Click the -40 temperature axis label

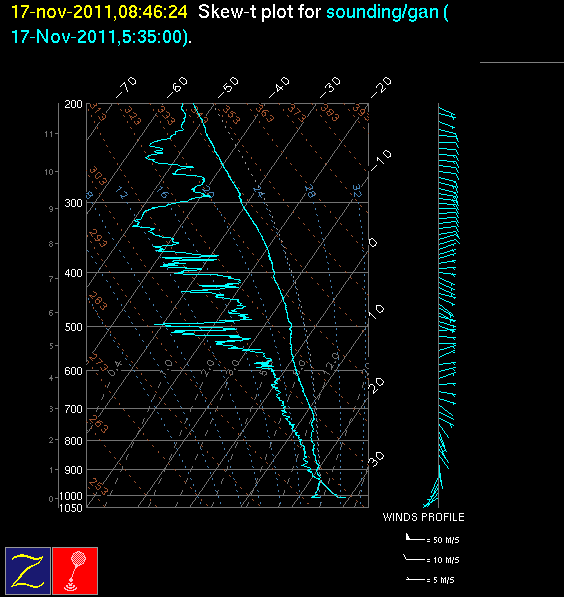279,87
